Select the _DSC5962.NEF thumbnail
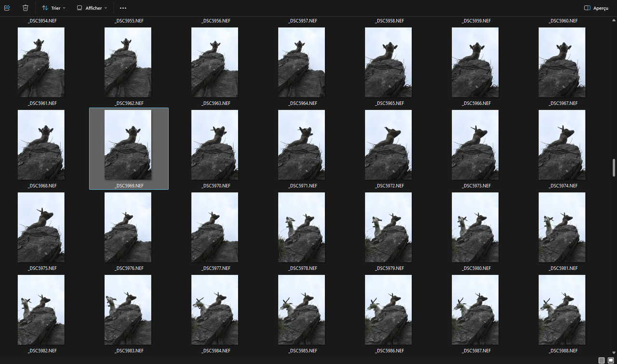 [x=128, y=63]
